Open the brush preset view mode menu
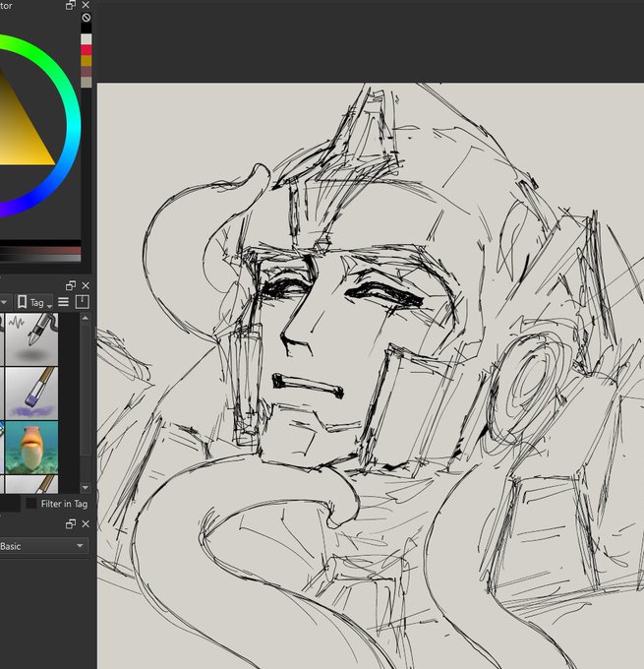 [x=64, y=302]
